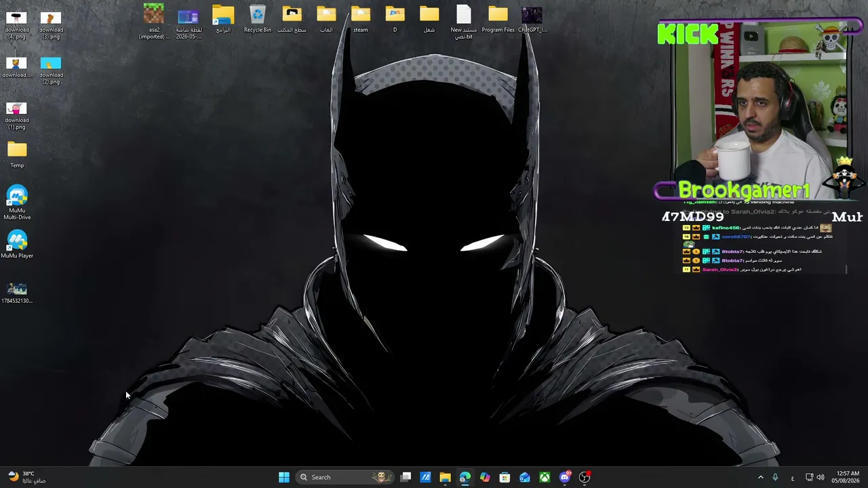
Task: Select the شغل folder
Action: (x=429, y=19)
